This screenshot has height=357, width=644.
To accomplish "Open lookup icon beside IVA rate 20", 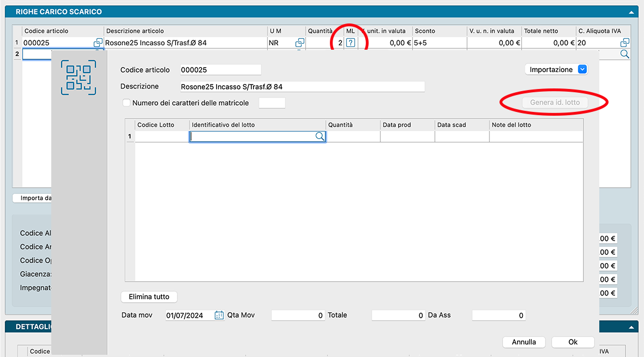I will coord(624,43).
